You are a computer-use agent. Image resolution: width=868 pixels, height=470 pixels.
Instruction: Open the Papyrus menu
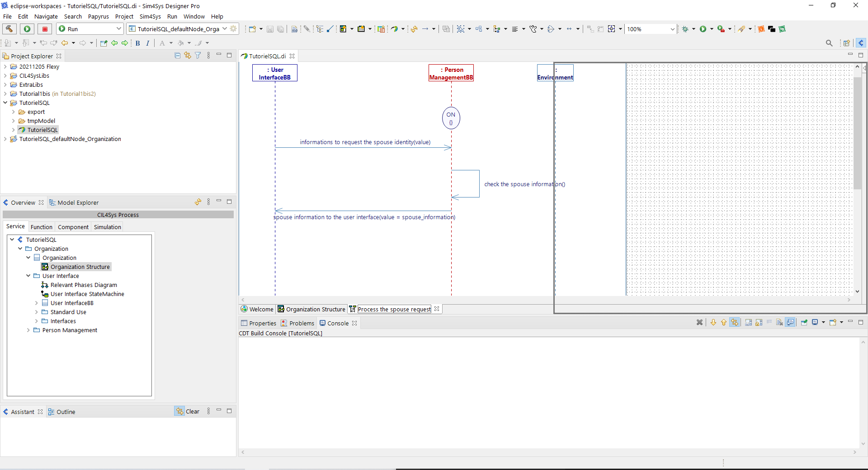point(98,16)
